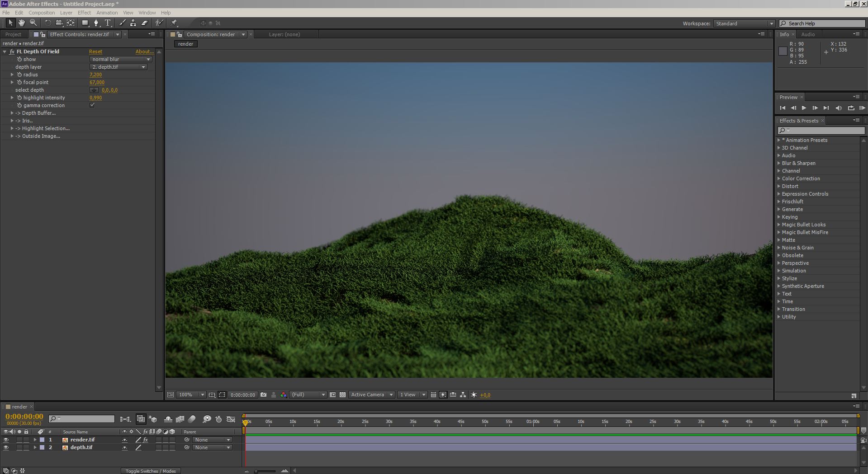Hide the depth.tif layer with eye toggle
The height and width of the screenshot is (474, 868).
coord(6,447)
